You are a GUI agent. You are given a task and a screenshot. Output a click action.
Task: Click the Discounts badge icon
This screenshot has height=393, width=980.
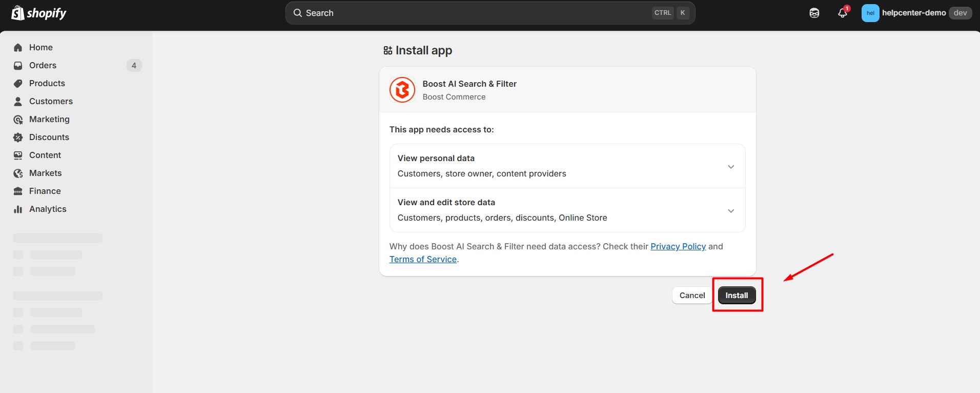(x=18, y=137)
